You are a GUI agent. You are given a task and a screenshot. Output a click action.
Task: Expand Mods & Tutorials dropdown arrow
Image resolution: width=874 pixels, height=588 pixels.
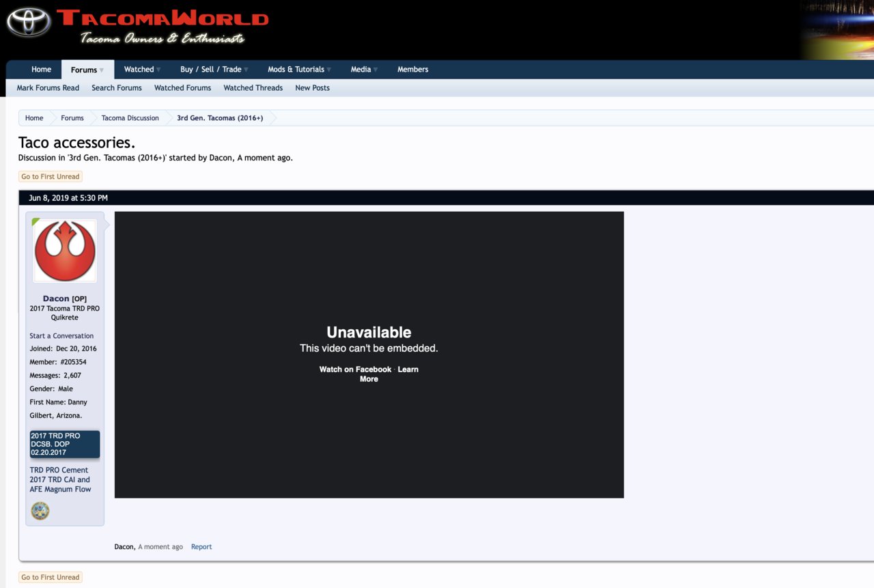click(329, 70)
